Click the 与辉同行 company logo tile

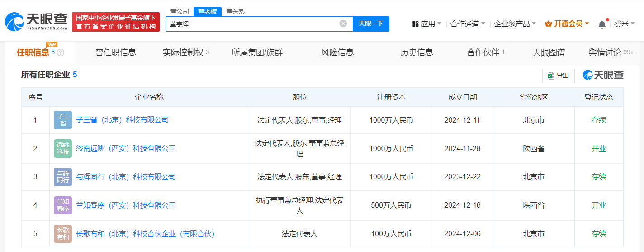tap(63, 177)
